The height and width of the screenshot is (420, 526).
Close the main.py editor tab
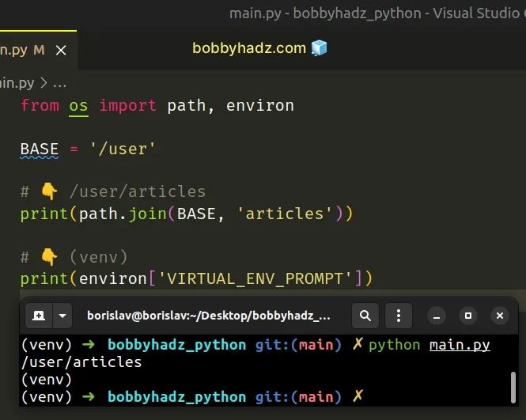61,51
